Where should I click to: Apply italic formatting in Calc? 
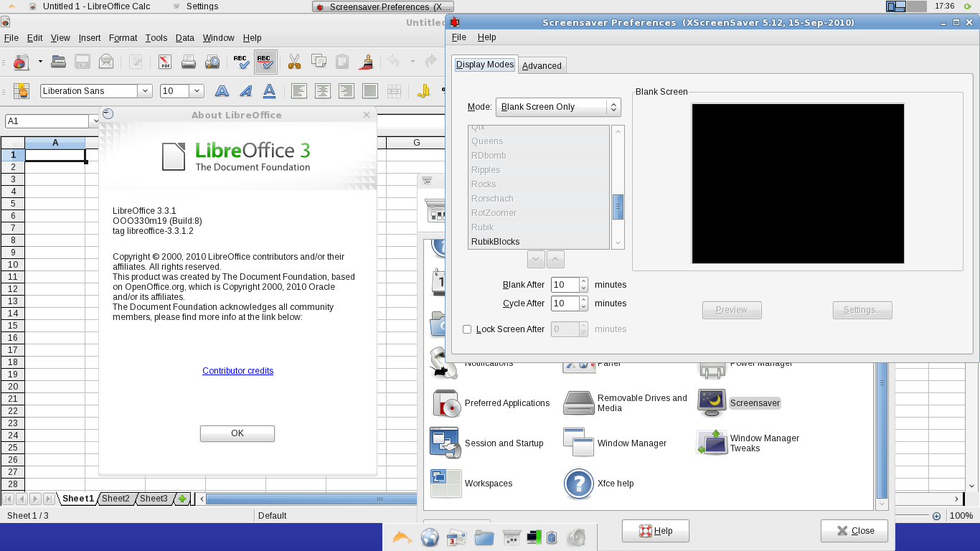tap(246, 91)
